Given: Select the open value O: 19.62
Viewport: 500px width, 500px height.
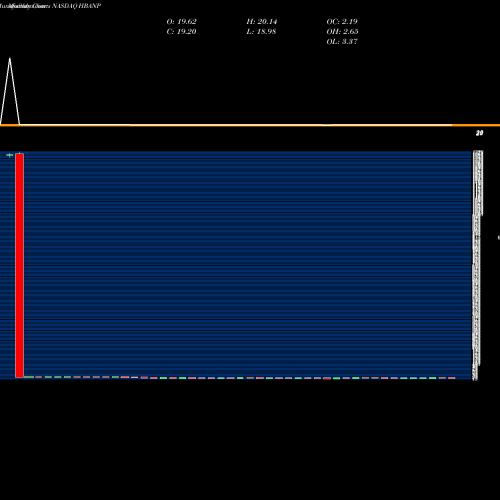Looking at the screenshot, I should coord(181,22).
